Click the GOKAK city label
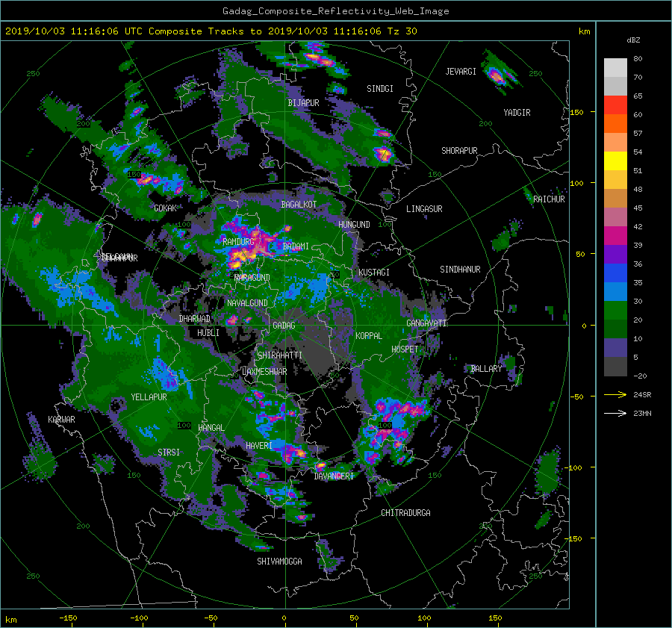Image resolution: width=672 pixels, height=628 pixels. [165, 208]
